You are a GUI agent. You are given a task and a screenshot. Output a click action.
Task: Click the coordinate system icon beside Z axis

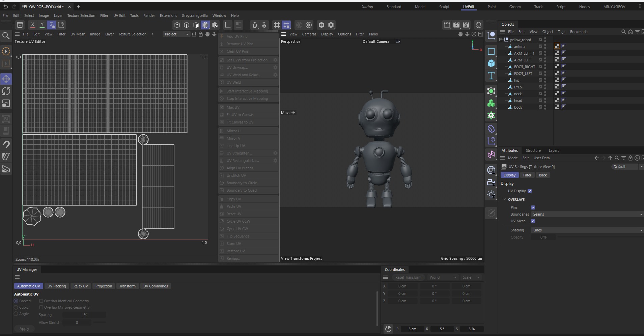pos(61,25)
